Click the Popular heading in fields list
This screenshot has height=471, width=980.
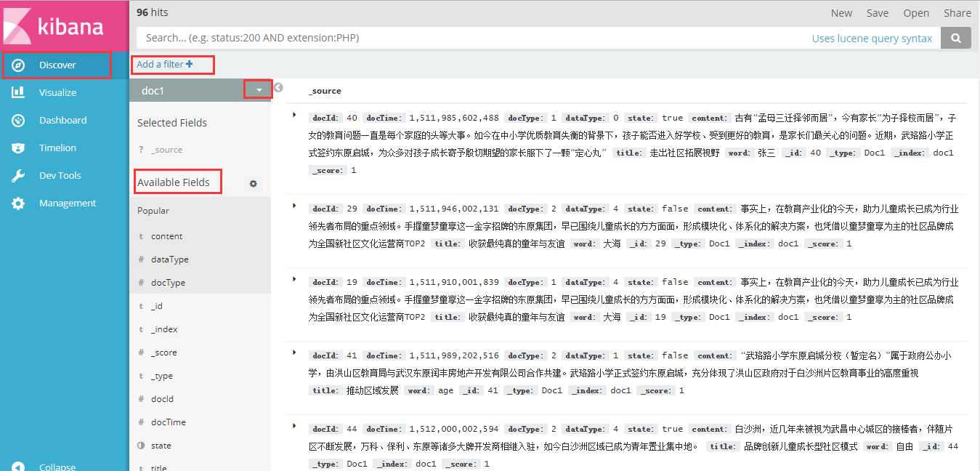(153, 211)
